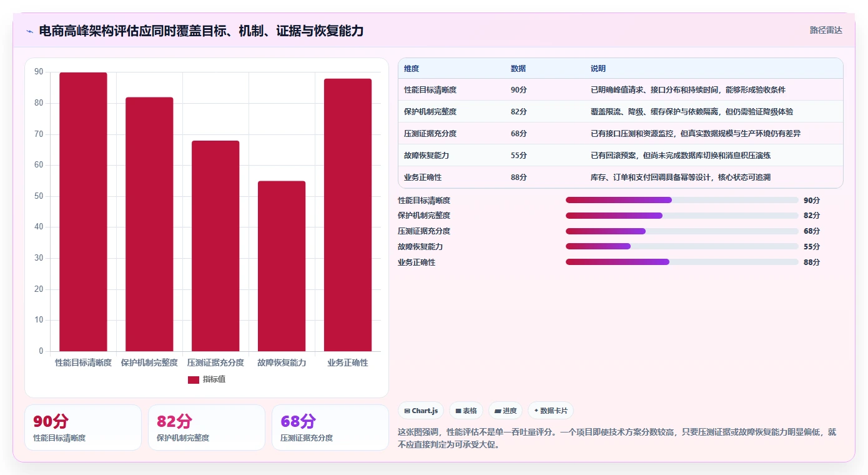The image size is (868, 475).
Task: Click the 数据卡片 chip
Action: pyautogui.click(x=551, y=411)
